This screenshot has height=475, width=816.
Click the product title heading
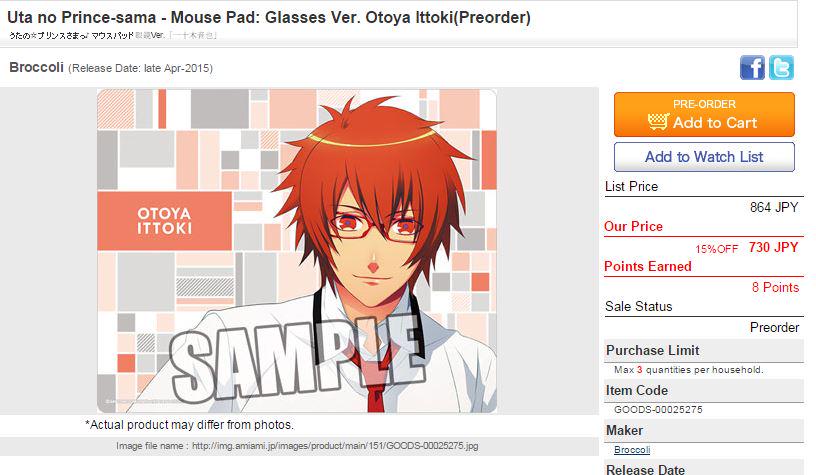[269, 17]
